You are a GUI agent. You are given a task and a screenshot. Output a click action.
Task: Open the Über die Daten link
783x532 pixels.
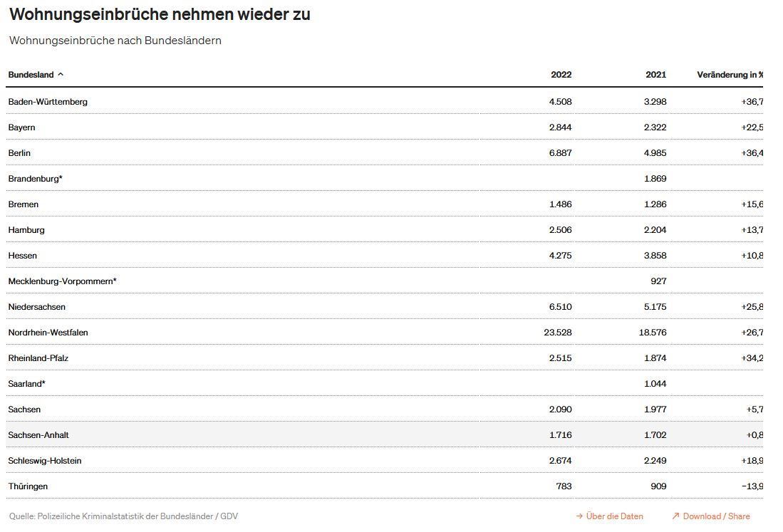pos(615,516)
